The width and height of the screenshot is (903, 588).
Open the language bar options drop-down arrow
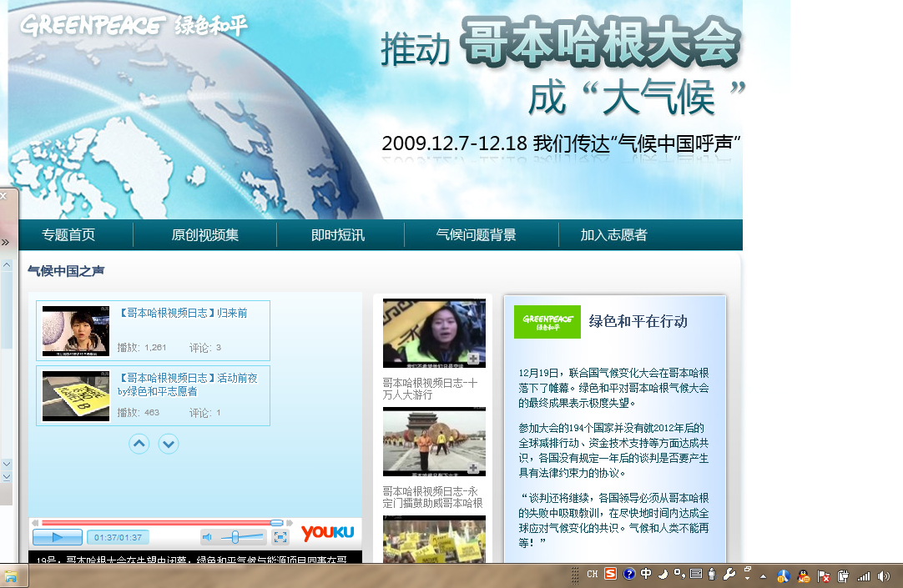(748, 578)
